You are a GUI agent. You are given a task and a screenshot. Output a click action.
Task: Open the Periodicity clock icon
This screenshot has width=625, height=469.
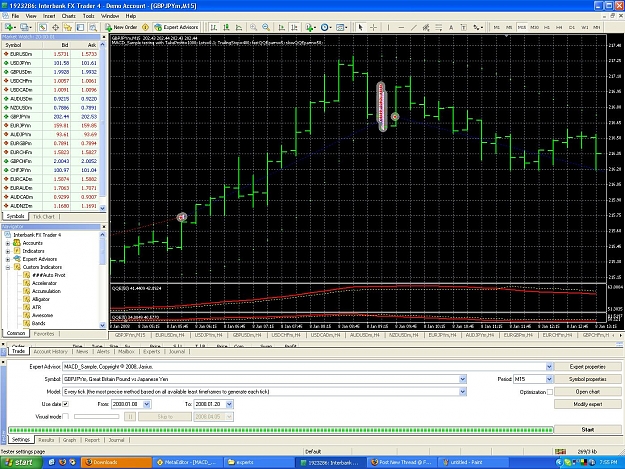point(326,27)
